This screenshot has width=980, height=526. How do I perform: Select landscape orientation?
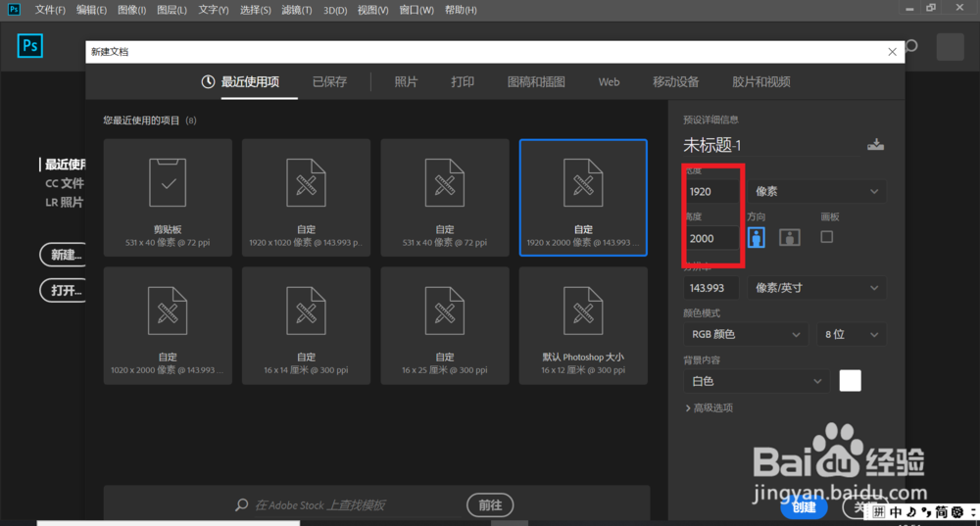click(x=789, y=237)
